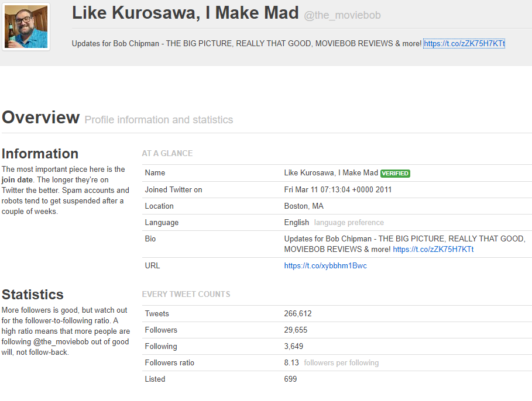Click the language preference hint text
Image resolution: width=532 pixels, height=401 pixels.
pos(349,223)
